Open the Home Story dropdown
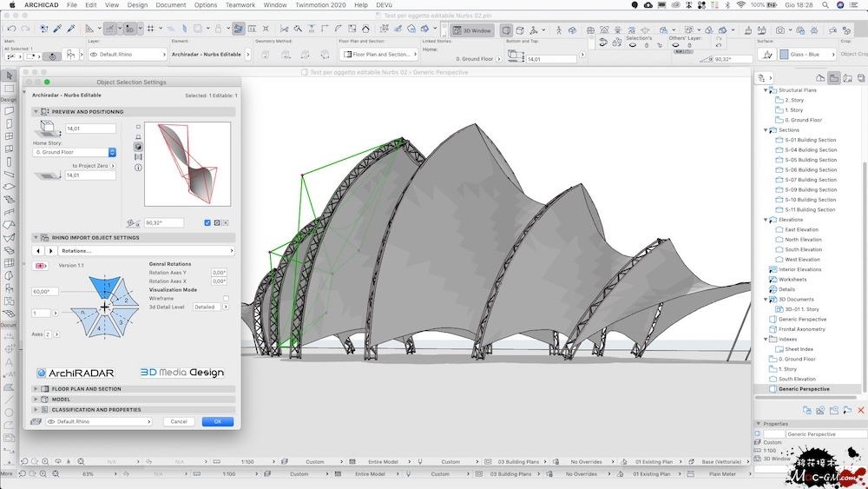 tap(75, 152)
